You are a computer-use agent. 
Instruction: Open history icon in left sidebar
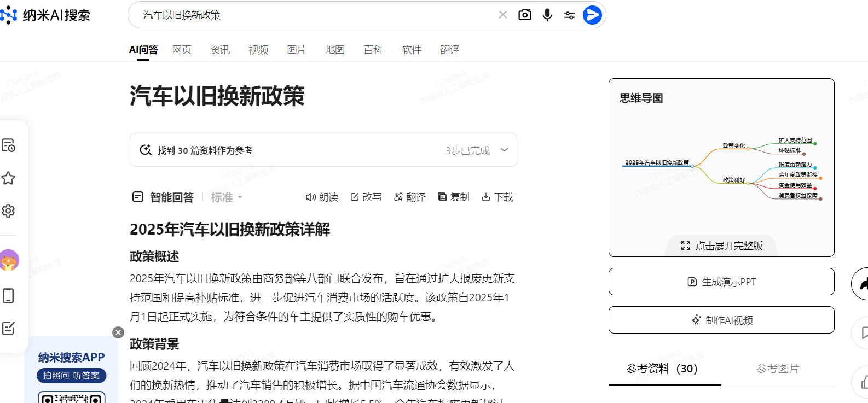click(8, 145)
